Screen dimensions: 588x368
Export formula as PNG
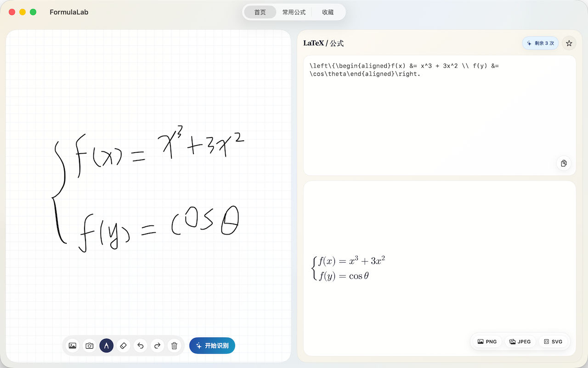click(487, 342)
